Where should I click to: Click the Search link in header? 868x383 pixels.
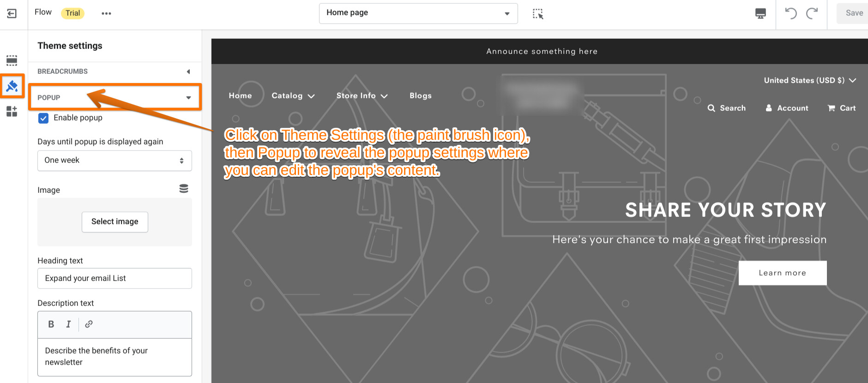click(x=733, y=108)
